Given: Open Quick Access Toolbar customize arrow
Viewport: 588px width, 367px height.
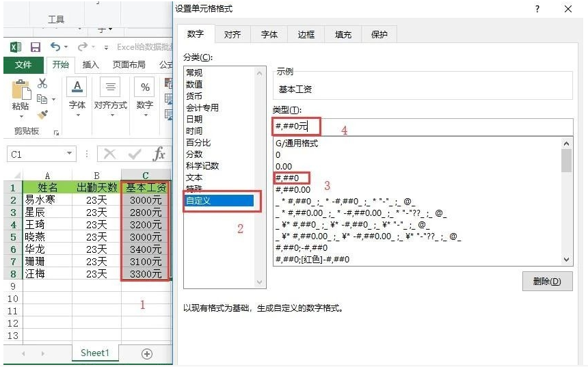Looking at the screenshot, I should (x=107, y=47).
